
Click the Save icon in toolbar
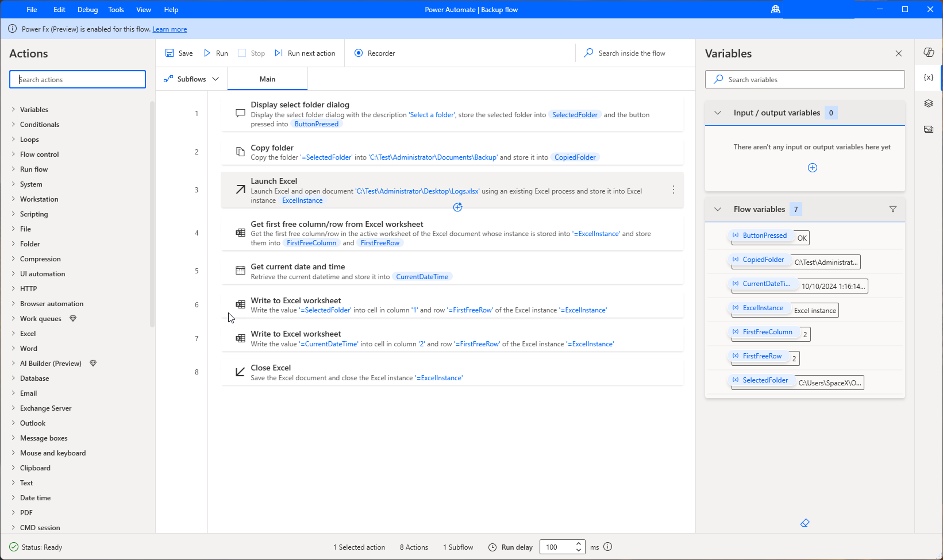[170, 53]
